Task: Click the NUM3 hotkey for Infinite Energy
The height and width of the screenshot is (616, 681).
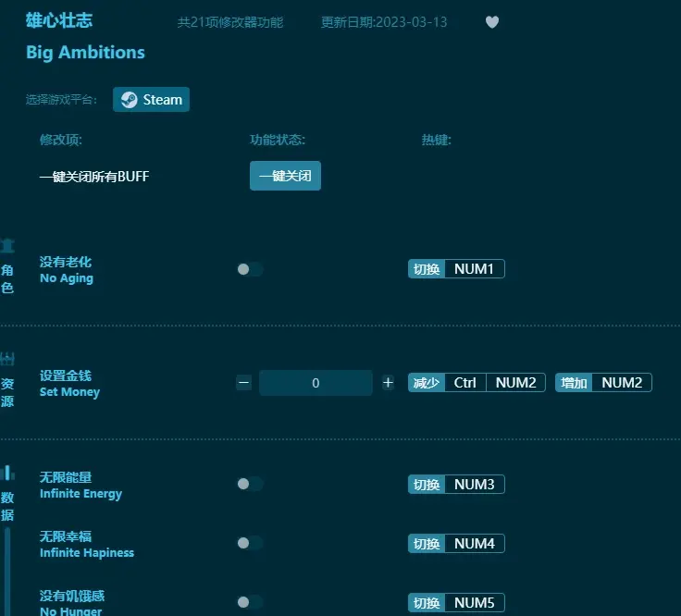Action: pyautogui.click(x=475, y=484)
